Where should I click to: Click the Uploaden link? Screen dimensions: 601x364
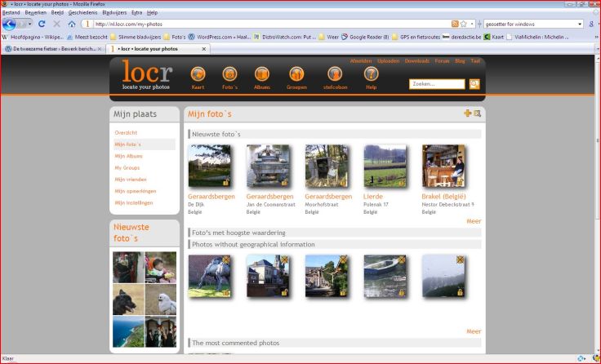pos(388,61)
